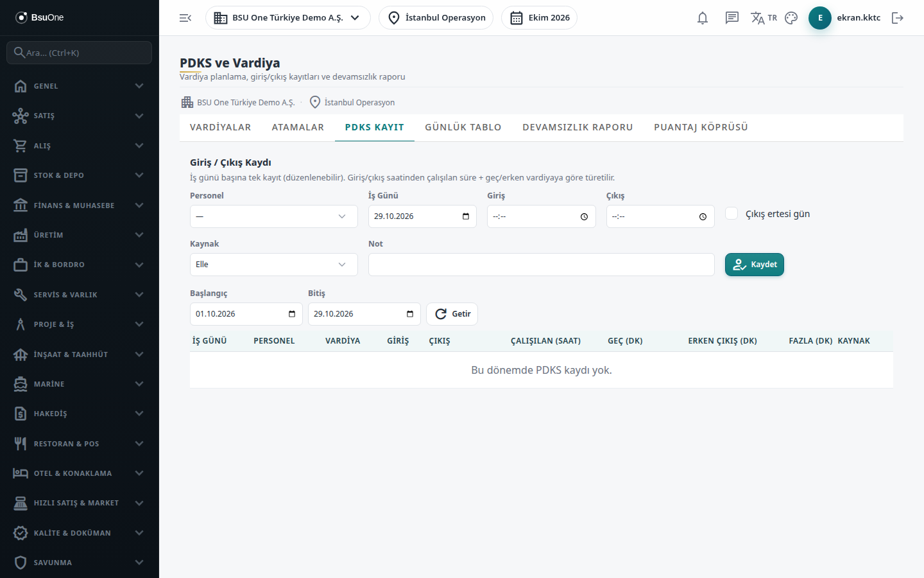Open the BSU One Türkiye Demo A.Ş. company selector

click(x=288, y=18)
